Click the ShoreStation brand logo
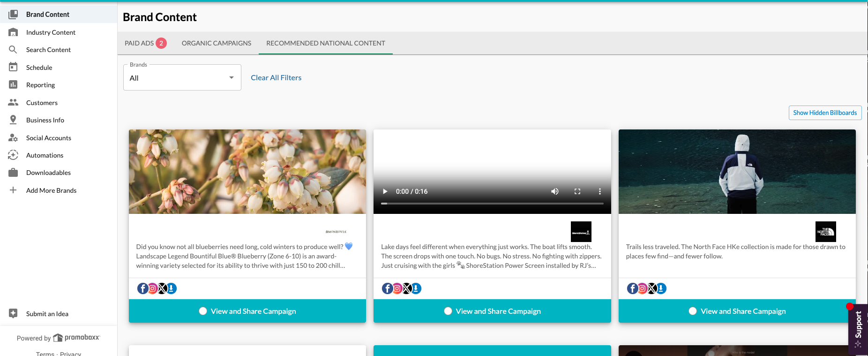868x356 pixels. 581,232
